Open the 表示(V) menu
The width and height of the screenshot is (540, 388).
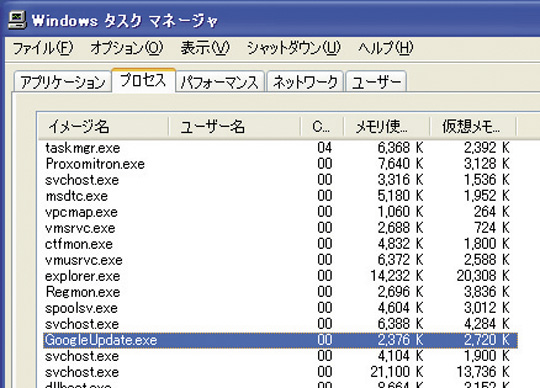[x=205, y=48]
